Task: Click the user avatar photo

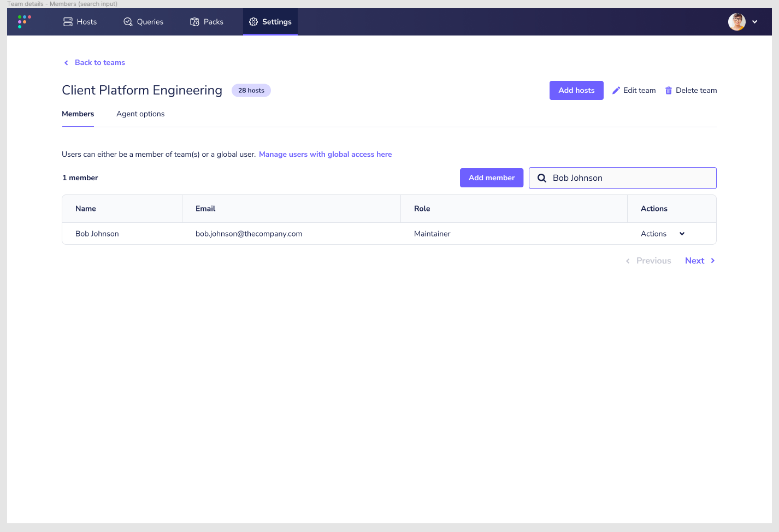Action: [737, 22]
